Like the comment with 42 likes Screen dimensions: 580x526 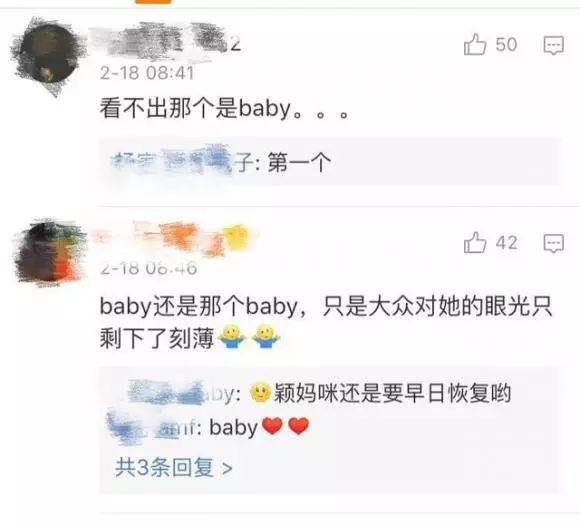click(475, 243)
